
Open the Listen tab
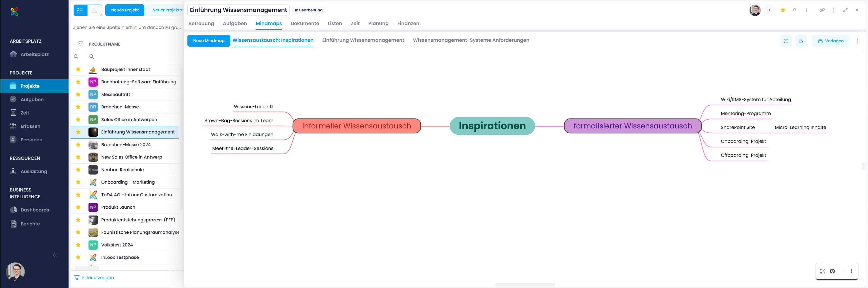pyautogui.click(x=335, y=23)
